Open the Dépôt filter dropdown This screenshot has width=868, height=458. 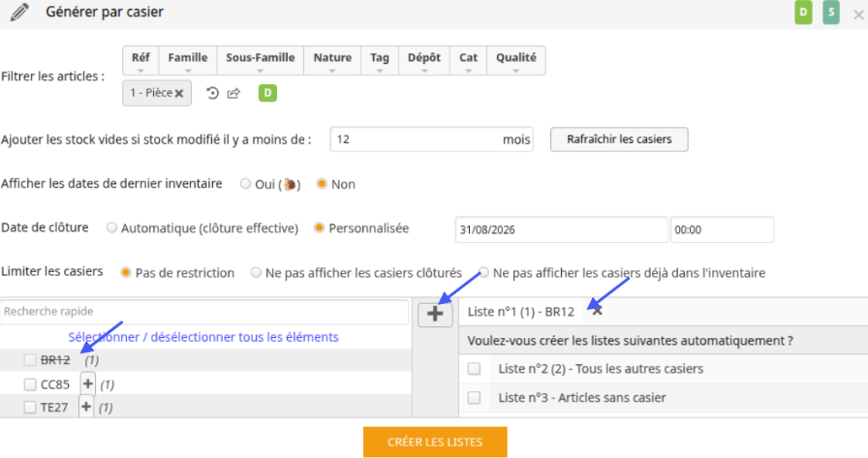tap(424, 60)
